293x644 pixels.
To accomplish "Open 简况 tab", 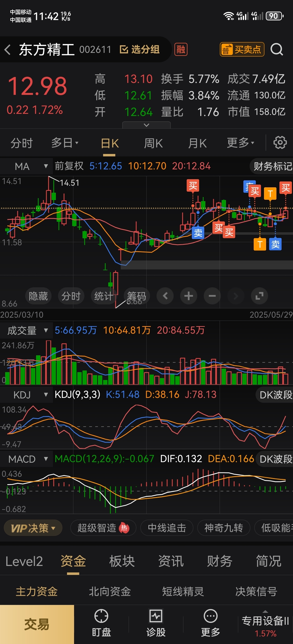I will pyautogui.click(x=269, y=561).
